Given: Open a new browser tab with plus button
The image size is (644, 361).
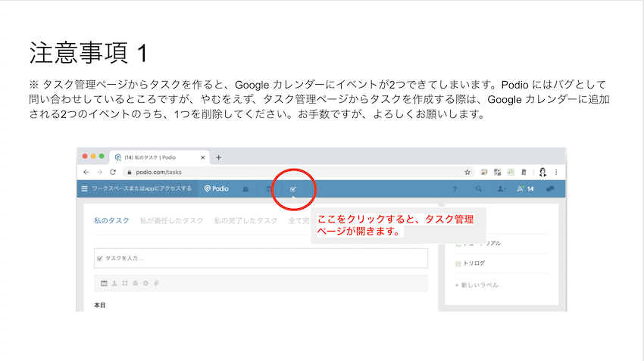Looking at the screenshot, I should 219,157.
